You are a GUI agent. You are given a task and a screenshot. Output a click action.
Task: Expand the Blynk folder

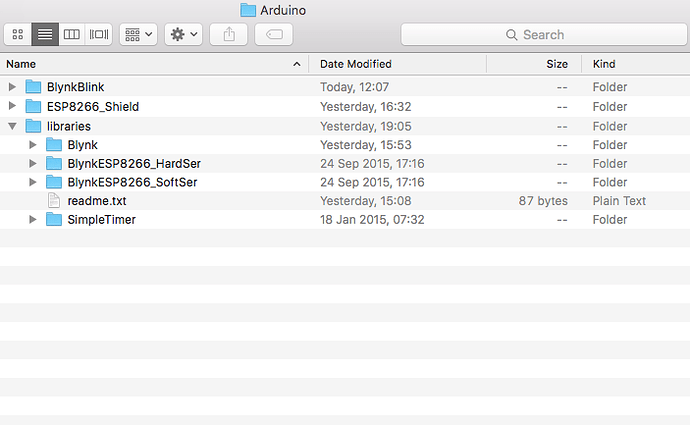[33, 145]
